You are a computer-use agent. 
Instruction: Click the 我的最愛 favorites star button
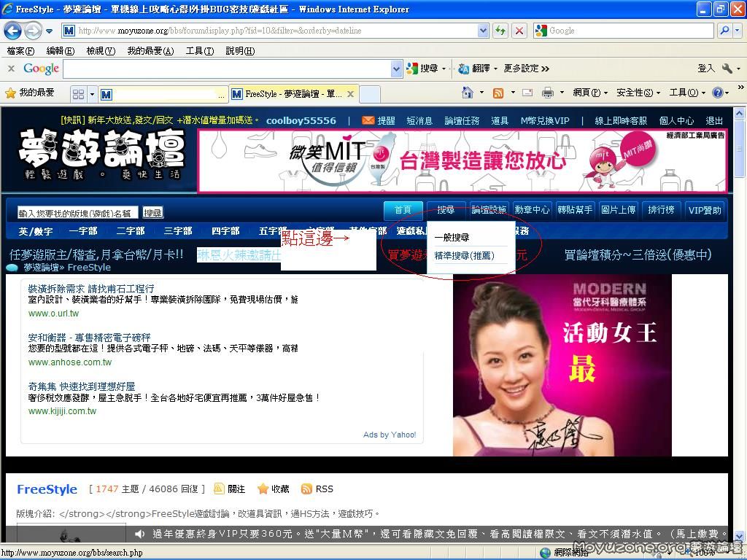click(29, 93)
